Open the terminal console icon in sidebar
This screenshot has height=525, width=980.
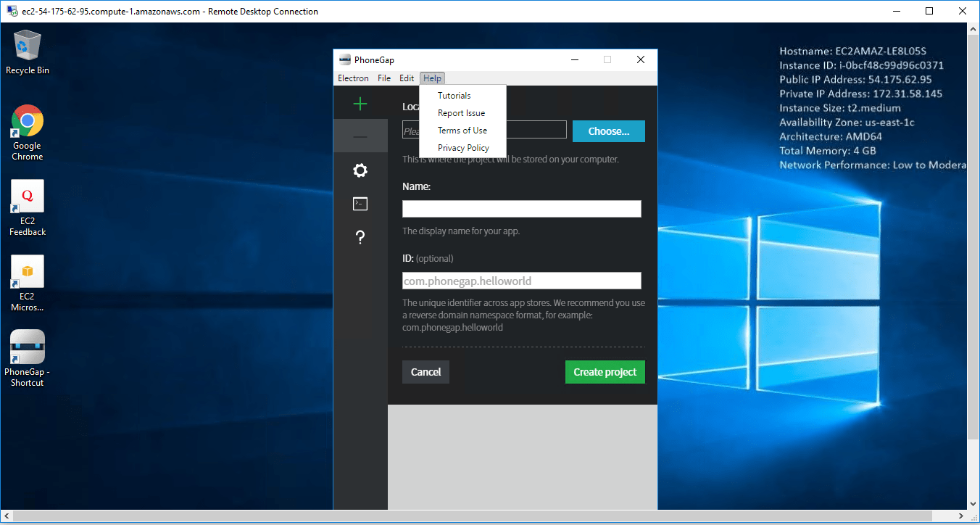pyautogui.click(x=360, y=204)
